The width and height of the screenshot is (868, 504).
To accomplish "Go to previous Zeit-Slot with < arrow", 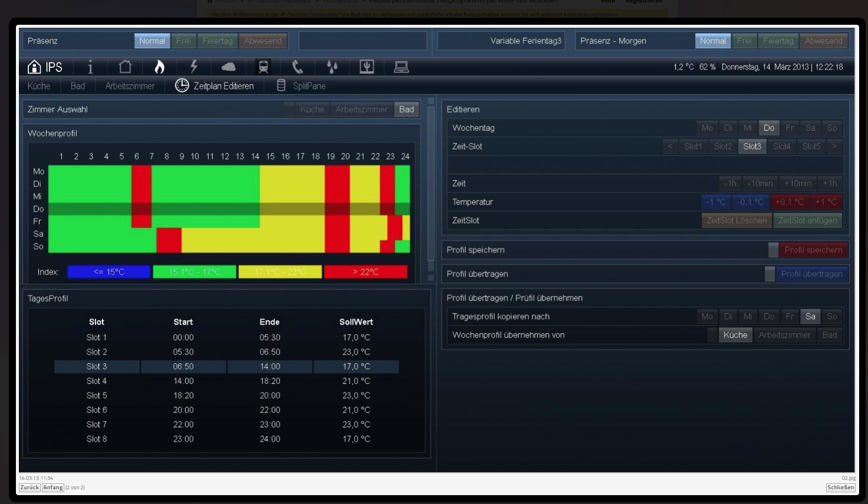I will [x=670, y=146].
